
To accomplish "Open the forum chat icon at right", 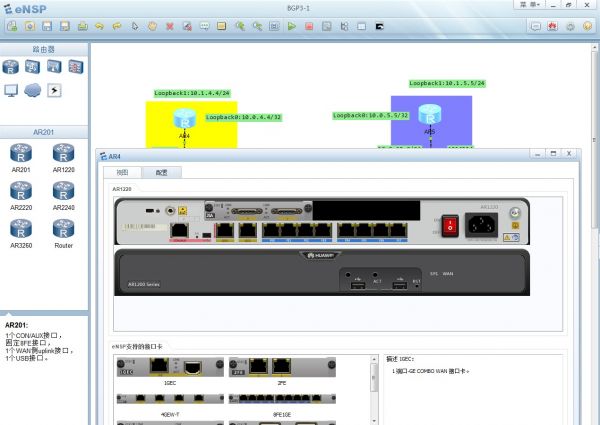I will pyautogui.click(x=536, y=26).
